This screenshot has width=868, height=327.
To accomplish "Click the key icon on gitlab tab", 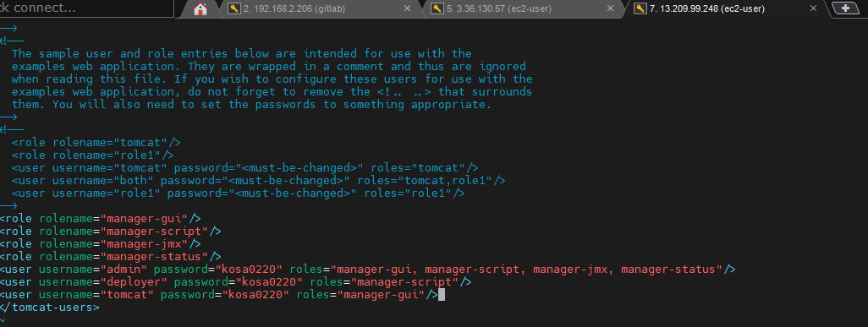I will (233, 8).
